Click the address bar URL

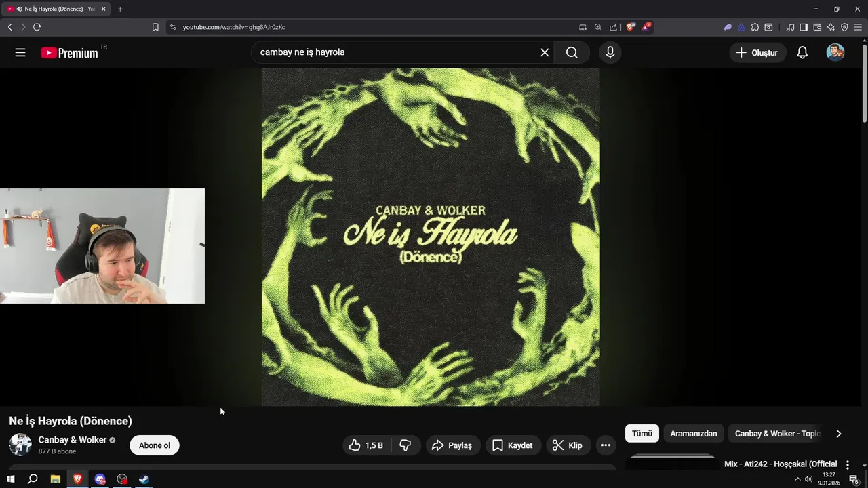(233, 27)
